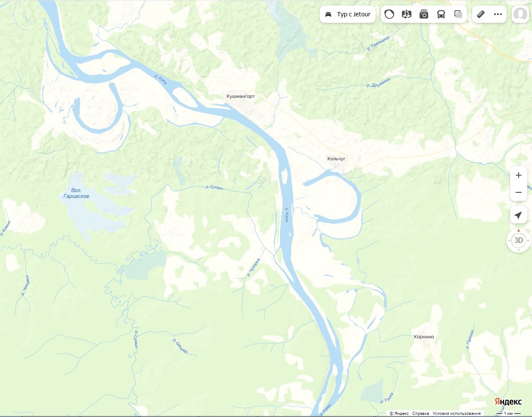This screenshot has width=532, height=417.
Task: Open the Справка help link
Action: 420,414
